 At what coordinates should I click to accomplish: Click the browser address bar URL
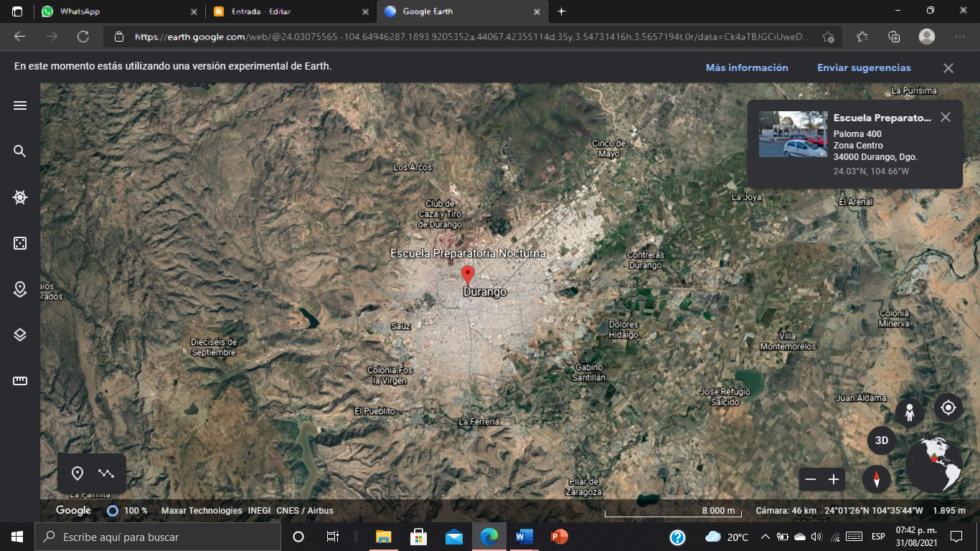pos(472,37)
